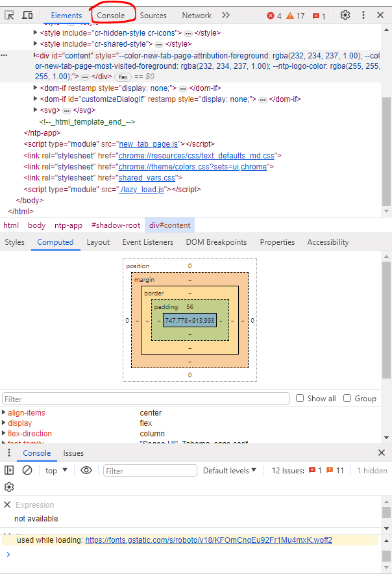The width and height of the screenshot is (392, 574).
Task: Switch to the Sources tab
Action: tap(153, 15)
